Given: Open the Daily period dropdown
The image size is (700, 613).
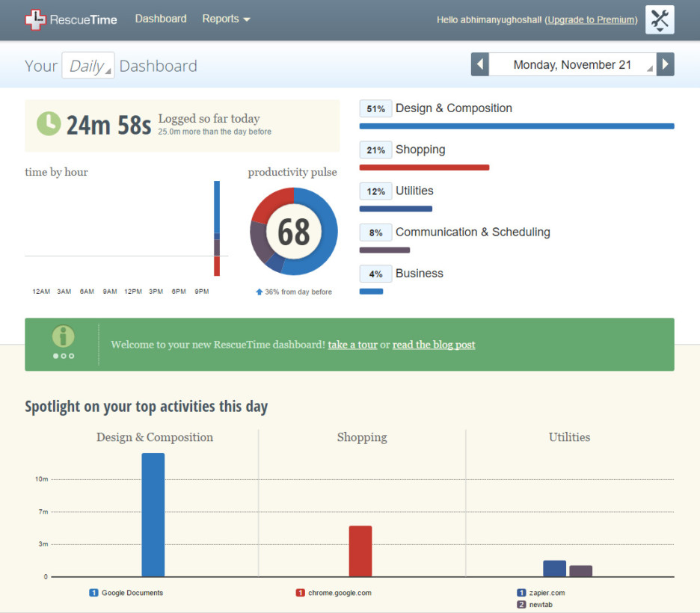Looking at the screenshot, I should click(88, 66).
